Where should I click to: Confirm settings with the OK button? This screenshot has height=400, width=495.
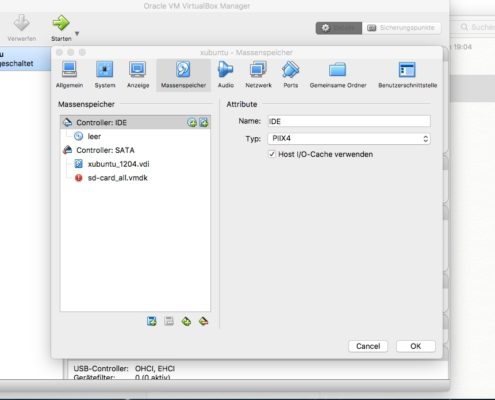(416, 346)
